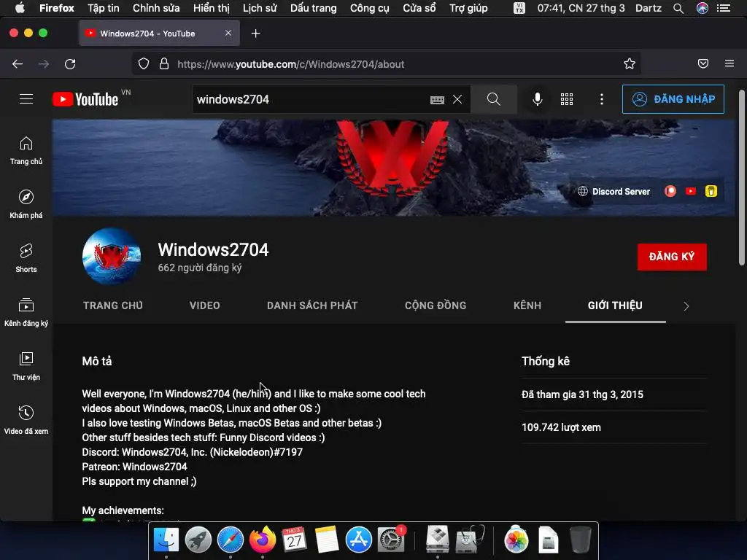Open Kênh đăng ký in the sidebar
This screenshot has width=747, height=560.
tap(26, 312)
